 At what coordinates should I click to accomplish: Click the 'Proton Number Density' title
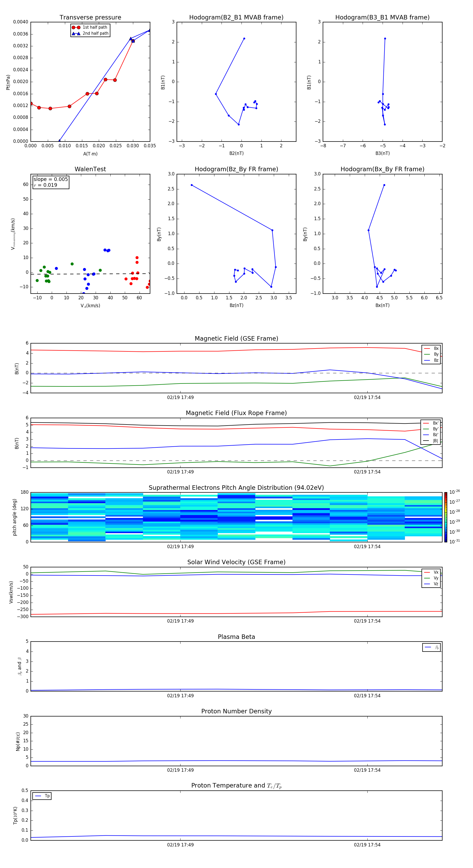236,711
